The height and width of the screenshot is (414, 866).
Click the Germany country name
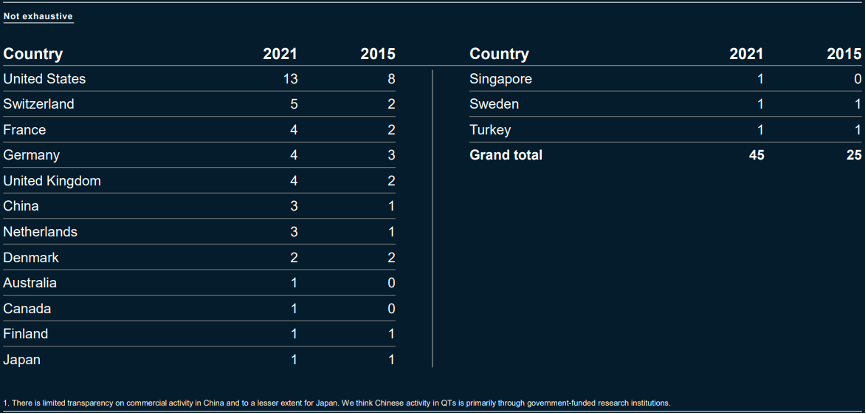tap(32, 155)
